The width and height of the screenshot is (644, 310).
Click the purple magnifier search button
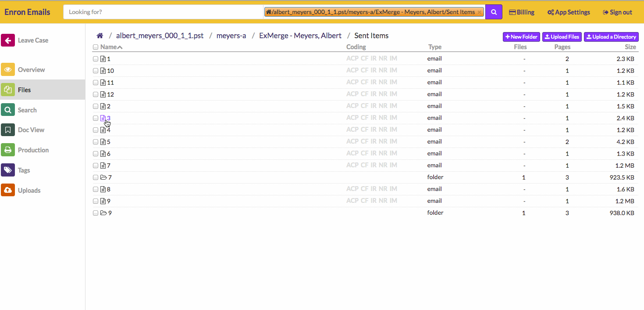coord(494,12)
